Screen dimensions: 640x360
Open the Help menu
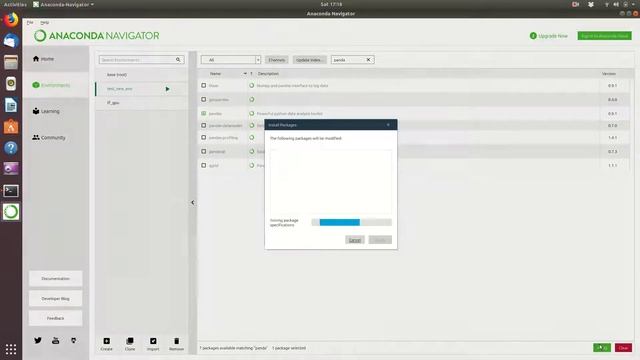(44, 22)
